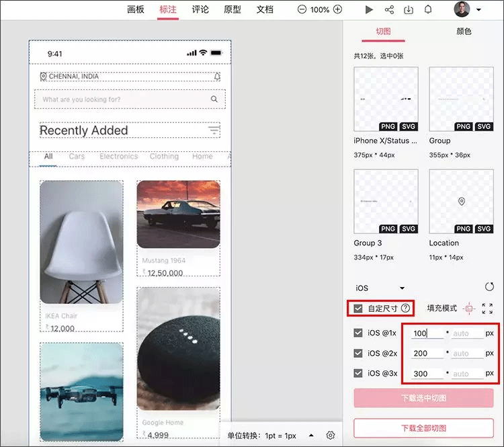
Task: Click the 下载全部切图 button
Action: click(x=423, y=428)
